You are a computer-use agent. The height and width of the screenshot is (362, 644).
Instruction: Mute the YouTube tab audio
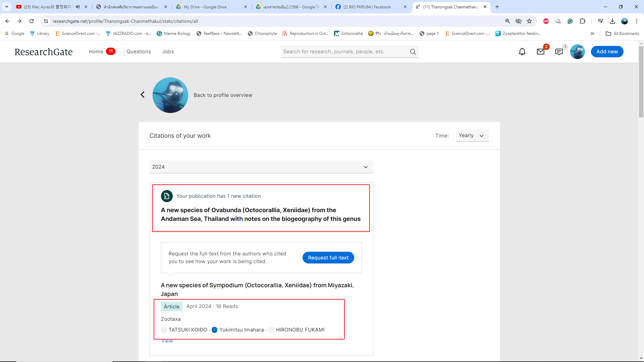point(78,7)
